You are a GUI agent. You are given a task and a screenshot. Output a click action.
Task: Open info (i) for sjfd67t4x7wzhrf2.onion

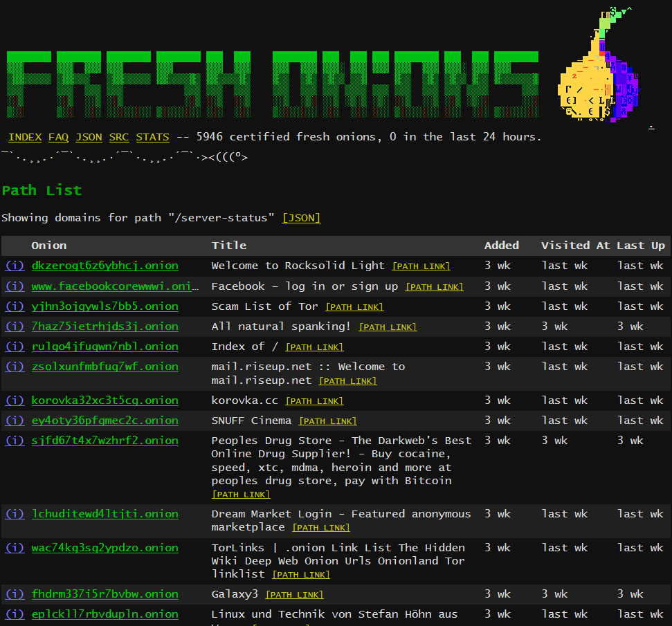click(x=15, y=441)
